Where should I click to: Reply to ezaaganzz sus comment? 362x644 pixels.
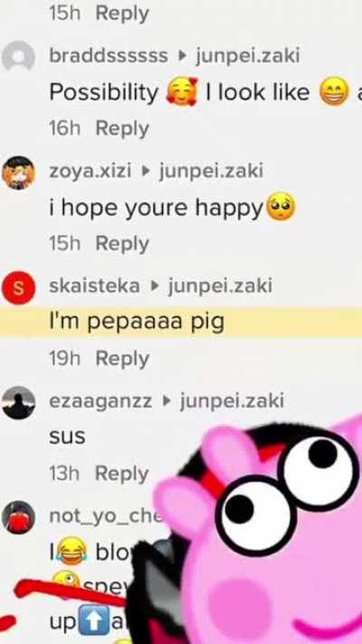[x=122, y=475]
